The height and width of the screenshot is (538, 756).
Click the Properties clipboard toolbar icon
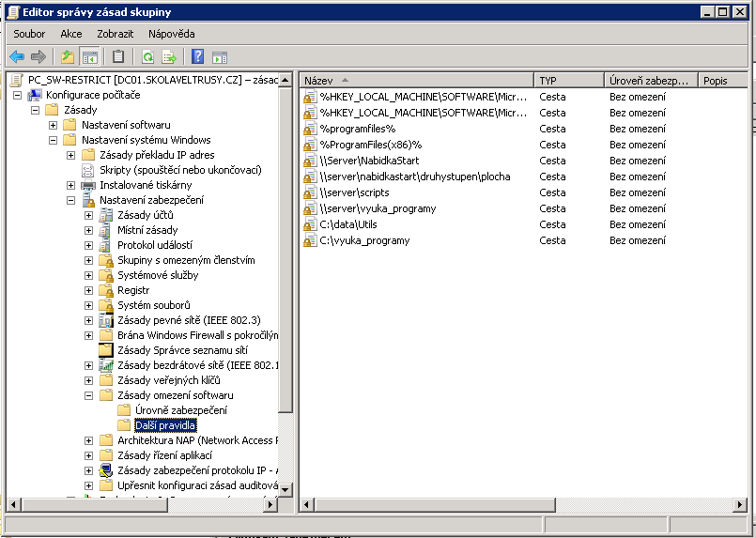(x=118, y=56)
